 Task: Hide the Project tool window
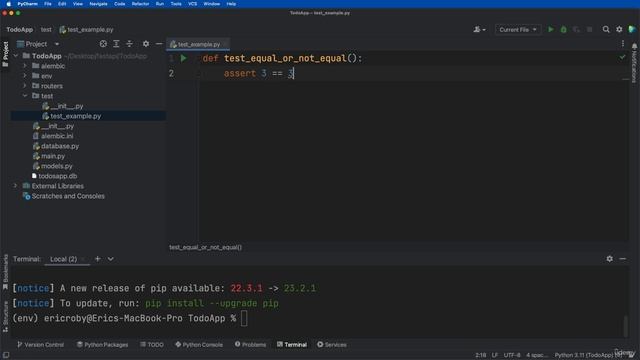coord(159,44)
